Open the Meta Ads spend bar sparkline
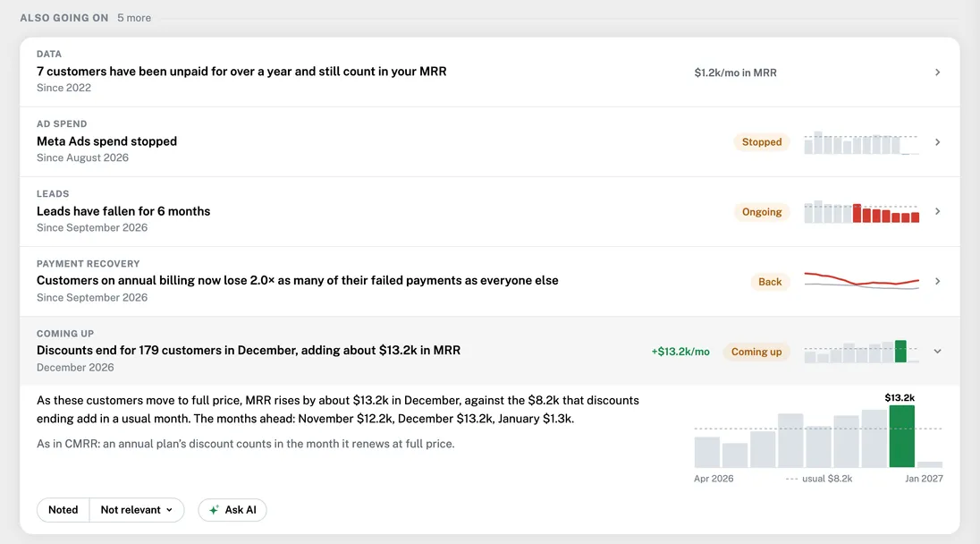The height and width of the screenshot is (544, 980). pyautogui.click(x=861, y=142)
